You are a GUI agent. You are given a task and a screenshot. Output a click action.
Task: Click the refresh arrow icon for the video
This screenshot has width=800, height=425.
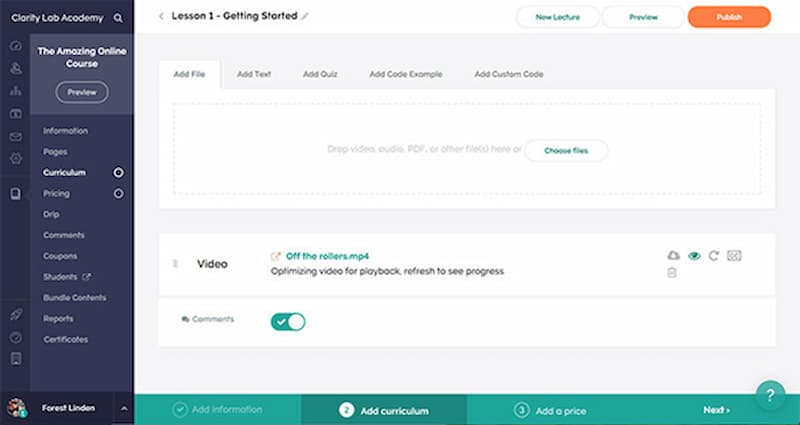(713, 256)
